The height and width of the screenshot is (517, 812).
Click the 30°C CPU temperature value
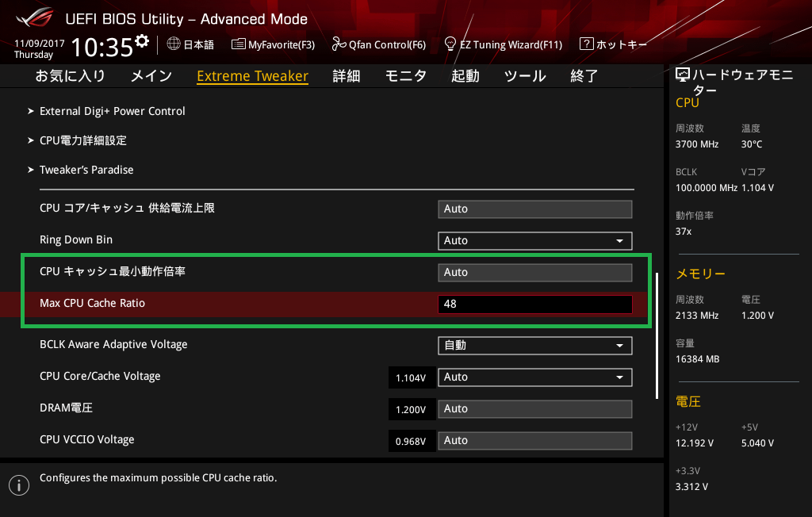point(752,144)
